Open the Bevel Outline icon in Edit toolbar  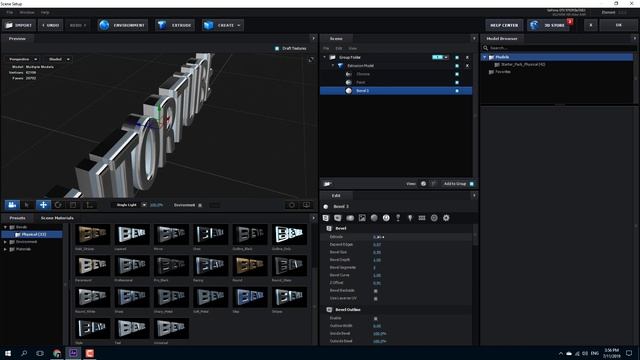click(x=338, y=218)
